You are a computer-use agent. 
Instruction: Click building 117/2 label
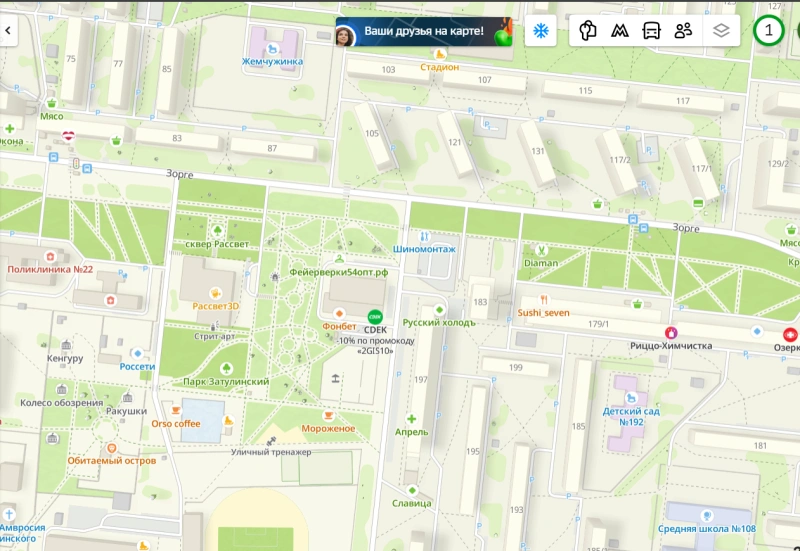point(620,160)
